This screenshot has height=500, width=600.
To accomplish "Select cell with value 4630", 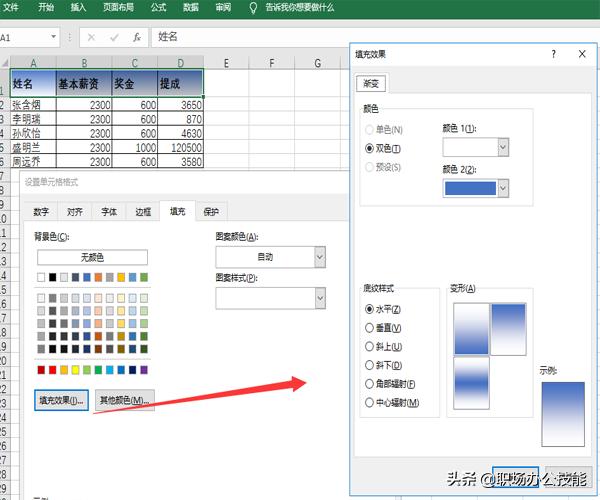I will tap(181, 133).
